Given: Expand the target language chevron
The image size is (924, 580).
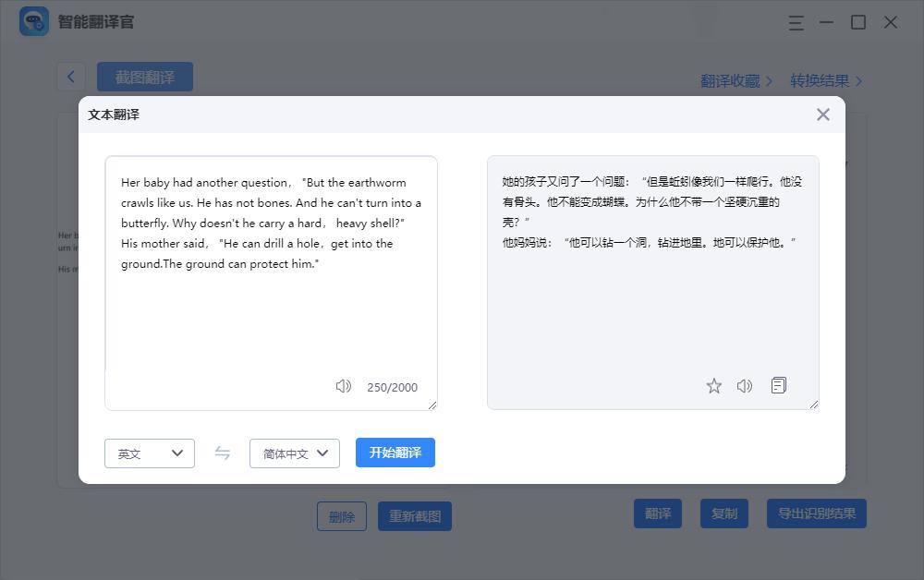Looking at the screenshot, I should pos(323,453).
